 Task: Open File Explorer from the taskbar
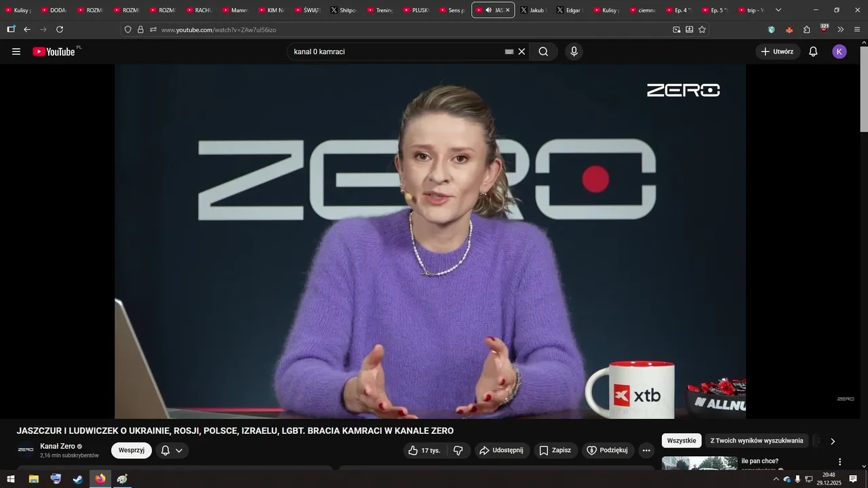[x=33, y=479]
